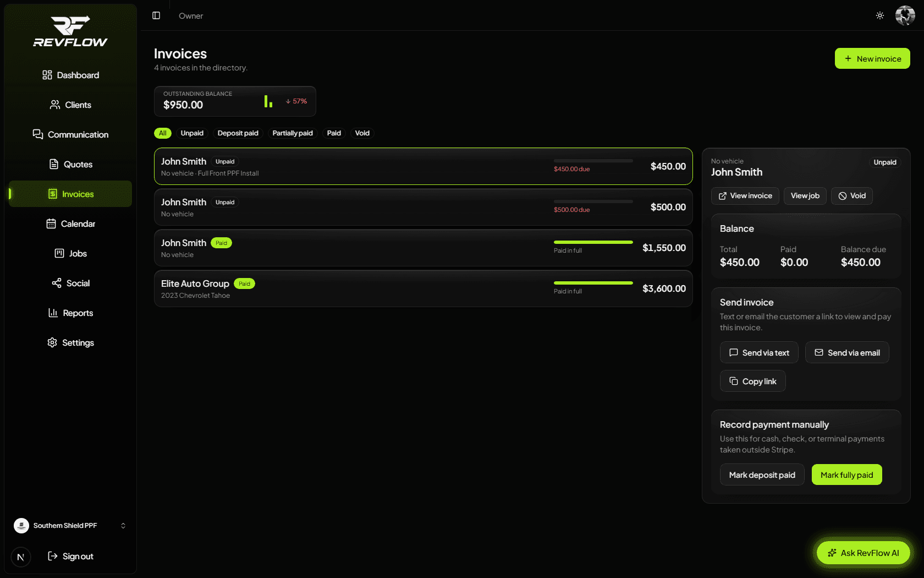Image resolution: width=924 pixels, height=578 pixels.
Task: Click the Southern Shield PPF logo avatar
Action: coord(21,526)
